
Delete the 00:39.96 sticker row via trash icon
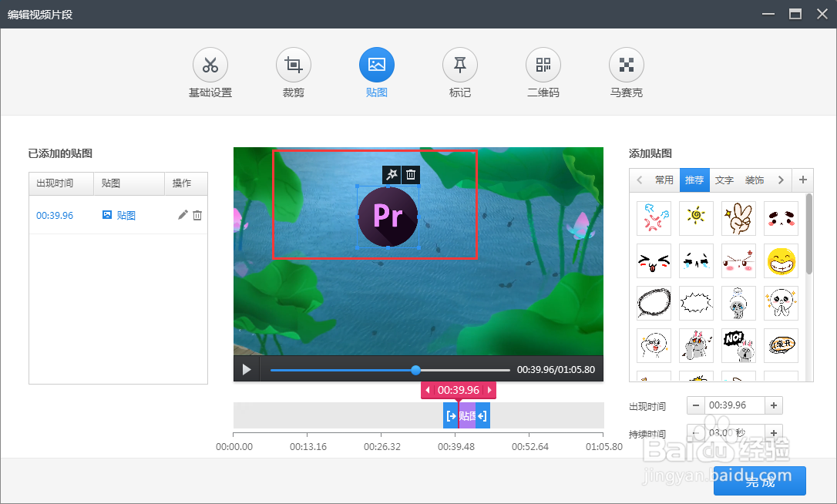click(x=197, y=215)
